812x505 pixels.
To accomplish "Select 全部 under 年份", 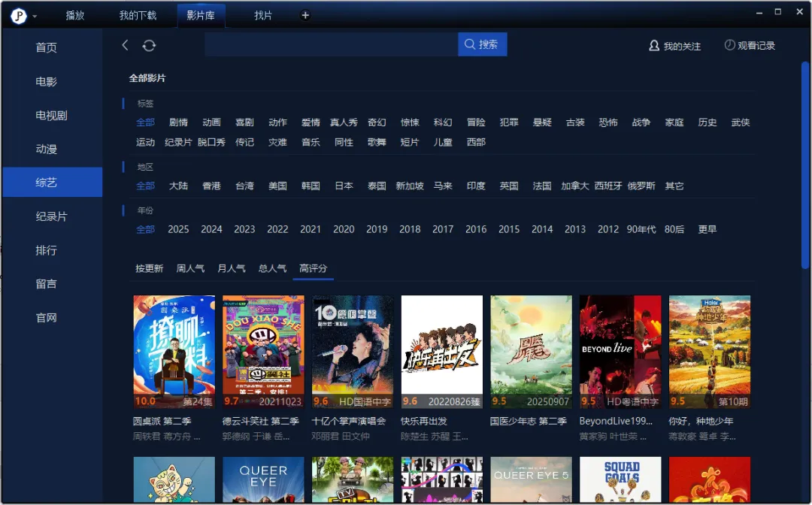I will (x=146, y=229).
